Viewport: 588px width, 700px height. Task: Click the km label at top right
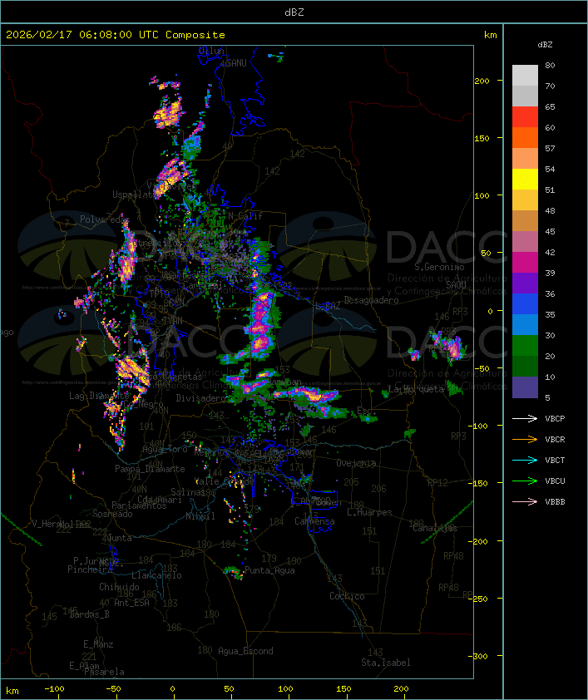click(490, 35)
